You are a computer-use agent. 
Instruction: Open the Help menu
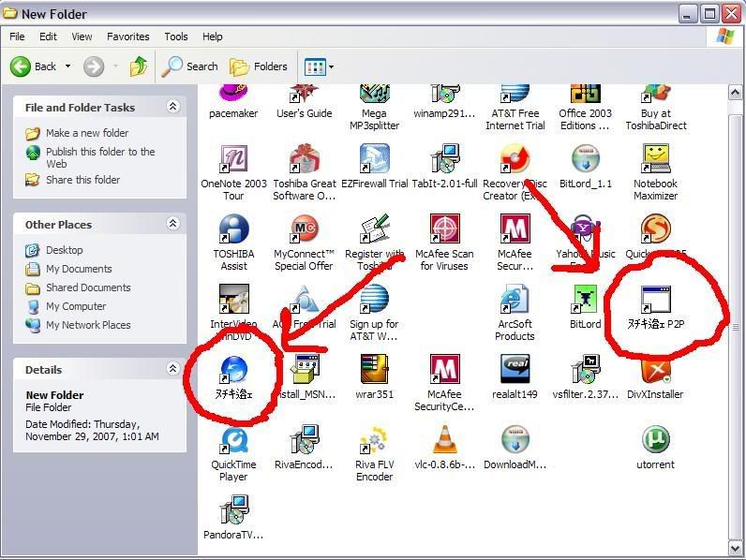[212, 37]
